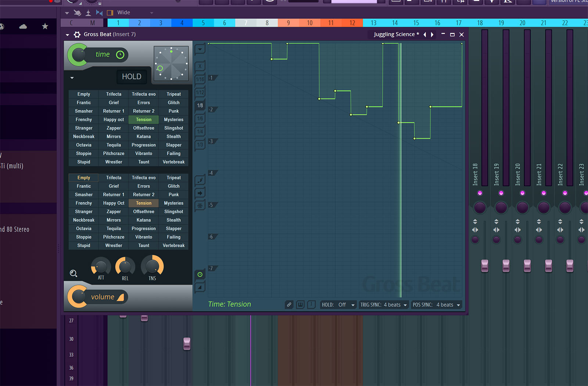The width and height of the screenshot is (588, 386).
Task: Open Gross Beat plugin options arrow menu
Action: [x=67, y=35]
